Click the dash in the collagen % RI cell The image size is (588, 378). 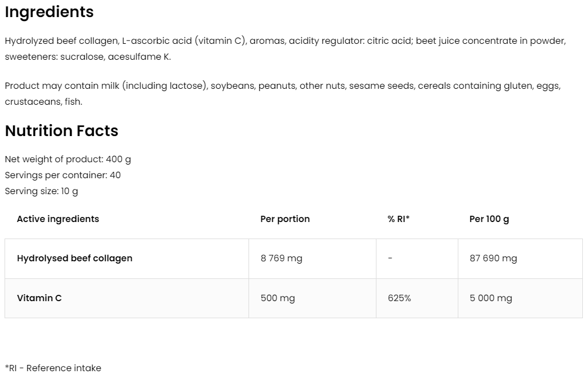point(390,258)
